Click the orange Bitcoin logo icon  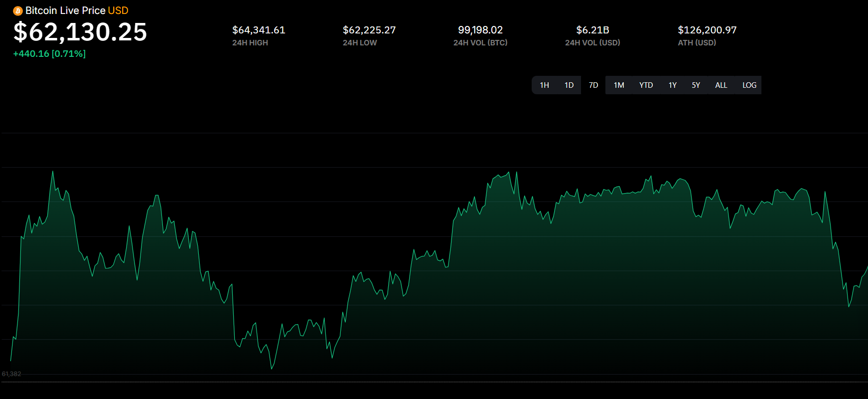pyautogui.click(x=18, y=11)
